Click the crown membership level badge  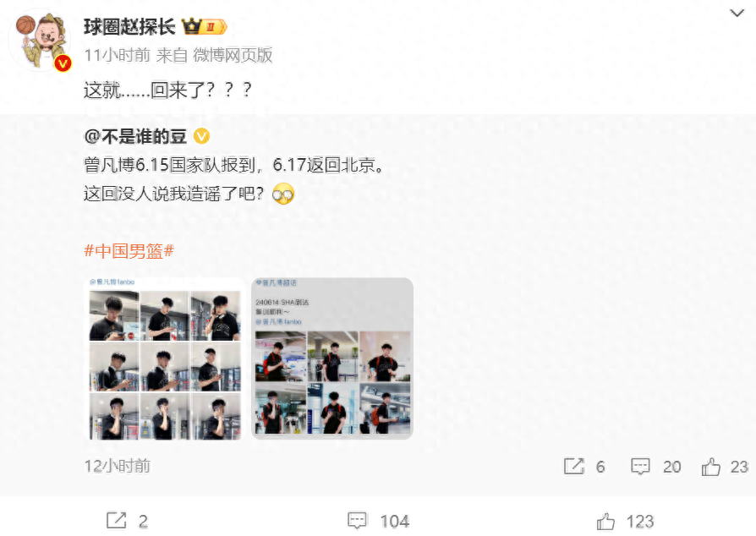[x=205, y=26]
